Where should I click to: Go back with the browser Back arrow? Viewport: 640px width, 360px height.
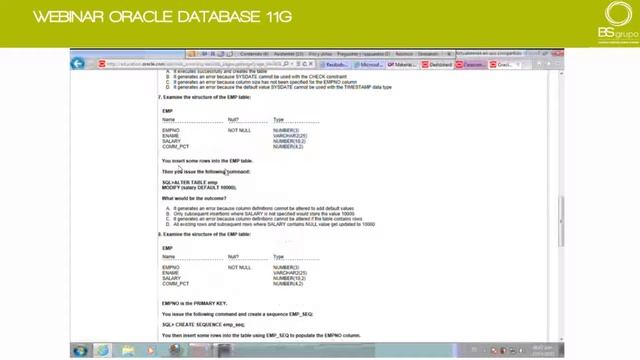[x=78, y=64]
